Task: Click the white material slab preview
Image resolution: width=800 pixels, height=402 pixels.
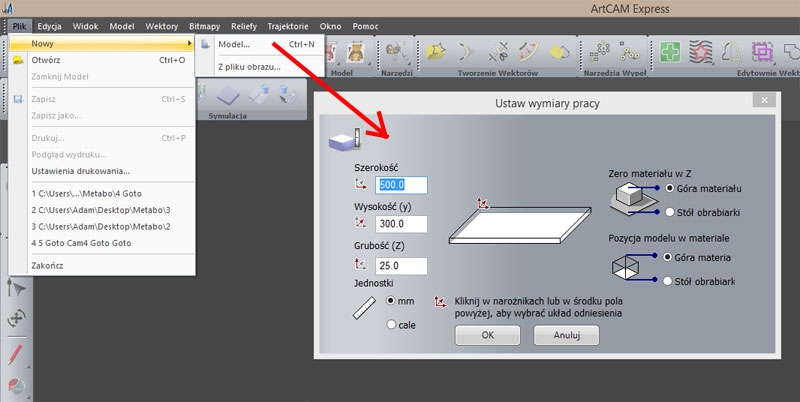Action: click(x=520, y=225)
